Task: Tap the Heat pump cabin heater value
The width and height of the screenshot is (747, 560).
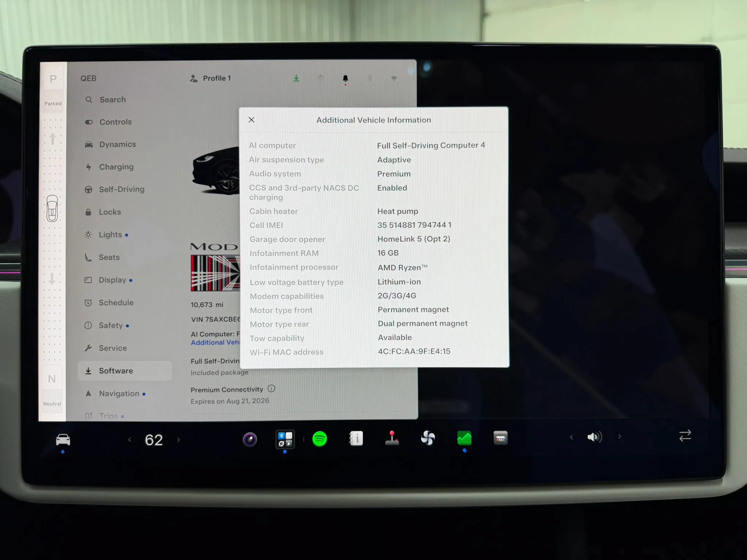Action: pos(398,211)
